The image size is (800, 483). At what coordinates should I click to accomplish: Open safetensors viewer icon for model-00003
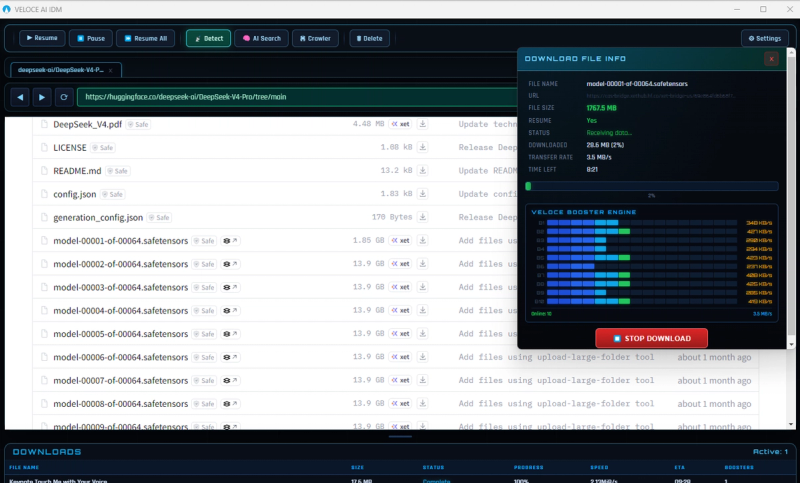pos(230,287)
